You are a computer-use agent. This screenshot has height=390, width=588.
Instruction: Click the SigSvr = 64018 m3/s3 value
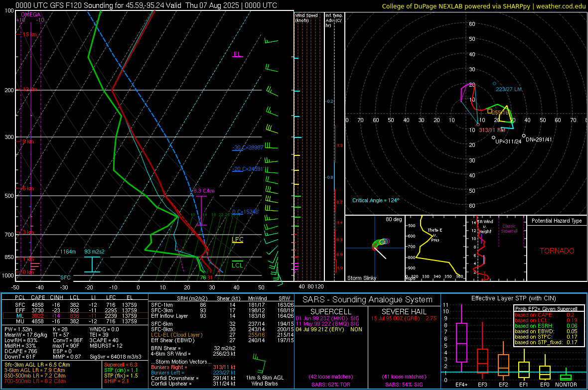(115, 357)
